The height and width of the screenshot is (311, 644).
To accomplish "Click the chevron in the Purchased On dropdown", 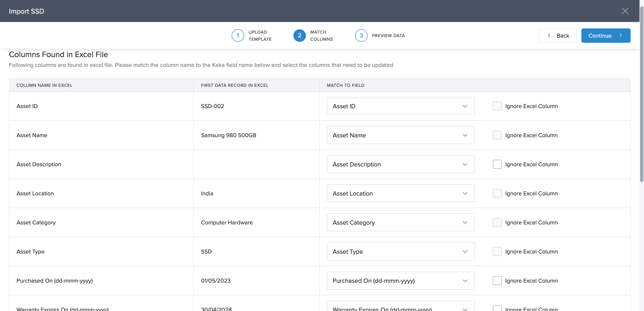I will 465,281.
